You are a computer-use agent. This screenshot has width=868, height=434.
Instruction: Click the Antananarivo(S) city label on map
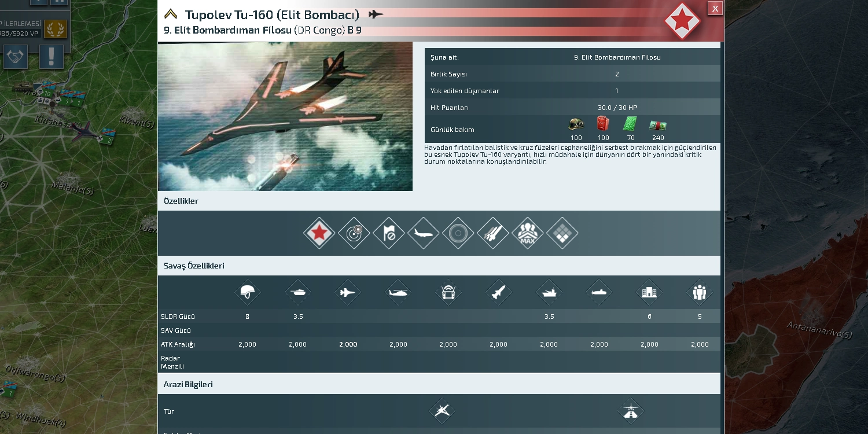coord(819,330)
